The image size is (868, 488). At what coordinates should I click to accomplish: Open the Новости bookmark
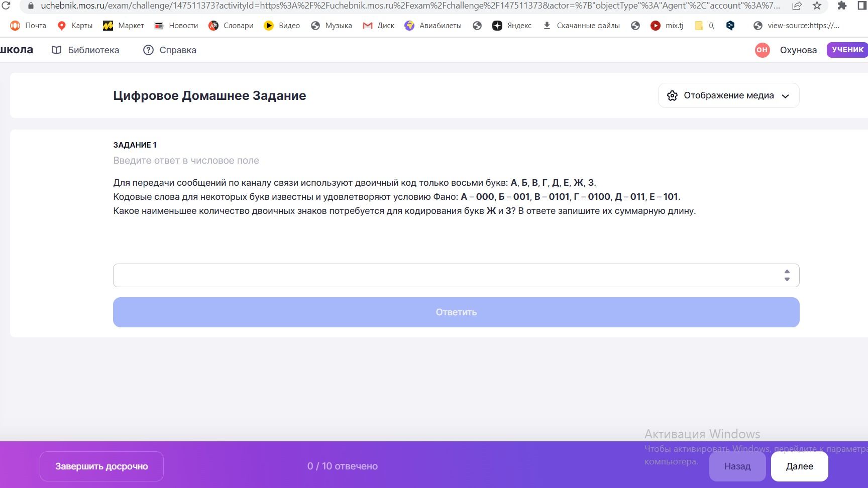tap(176, 26)
